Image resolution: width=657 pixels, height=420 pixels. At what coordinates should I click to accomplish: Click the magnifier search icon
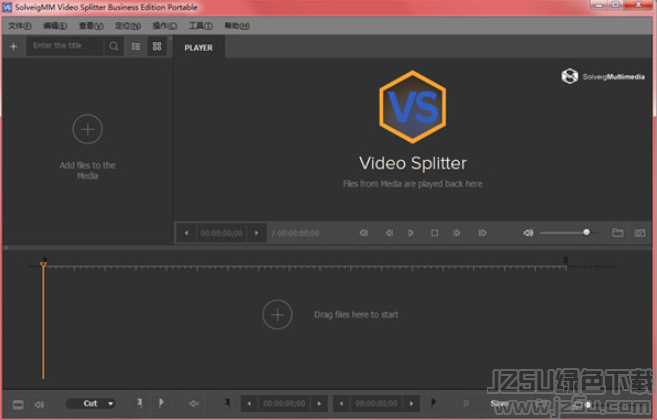pyautogui.click(x=114, y=46)
